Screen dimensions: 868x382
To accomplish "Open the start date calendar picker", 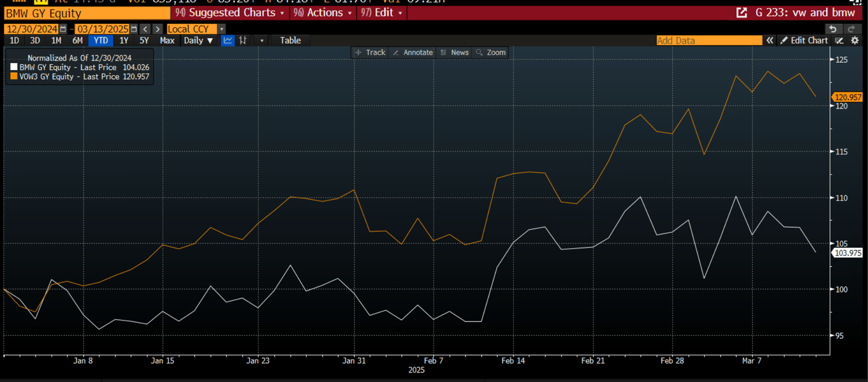I will tap(63, 29).
